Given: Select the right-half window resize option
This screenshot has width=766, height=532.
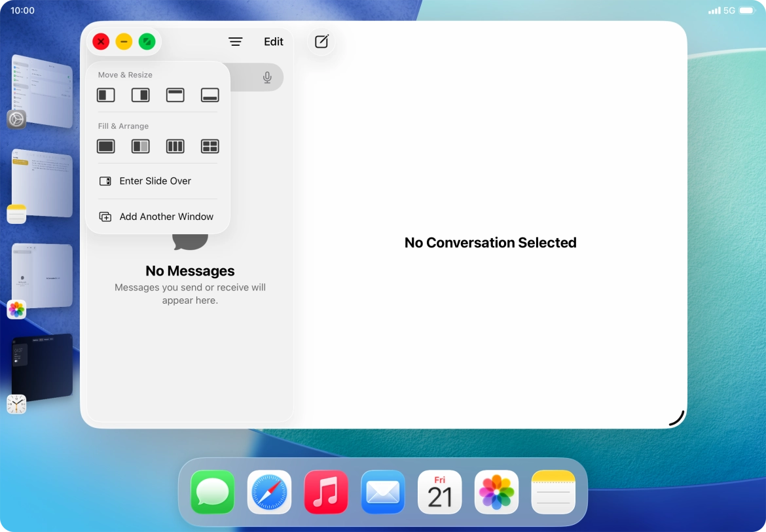Looking at the screenshot, I should click(x=140, y=95).
